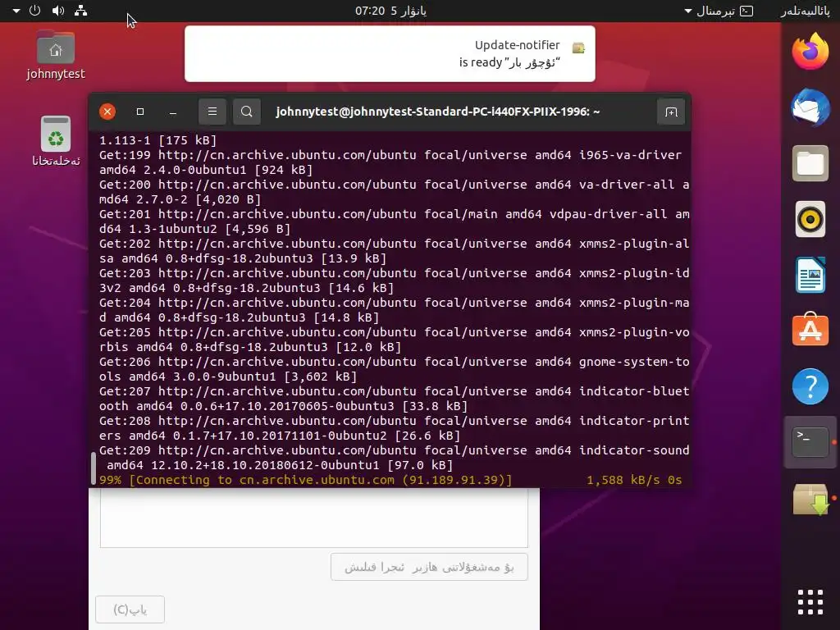Maximize the terminal window

tap(140, 112)
